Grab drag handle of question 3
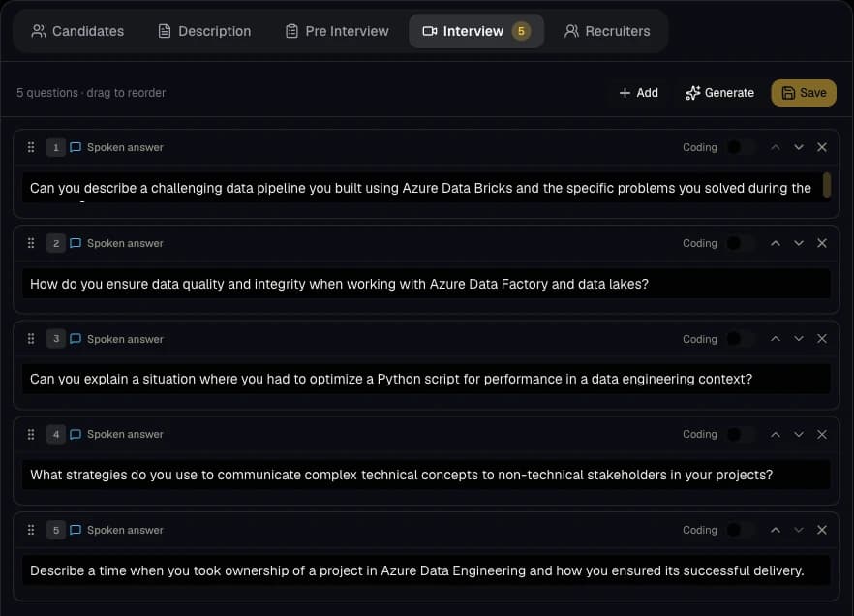This screenshot has width=854, height=616. [31, 339]
